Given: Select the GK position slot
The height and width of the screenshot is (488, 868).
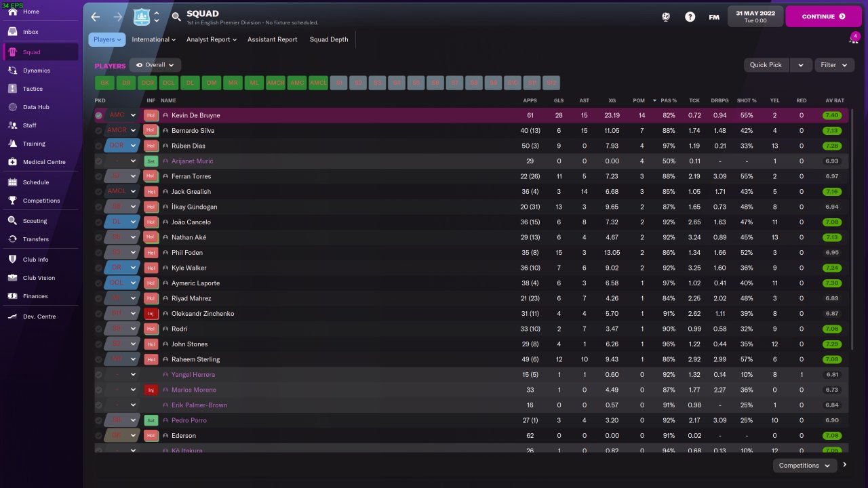Looking at the screenshot, I should coord(104,83).
